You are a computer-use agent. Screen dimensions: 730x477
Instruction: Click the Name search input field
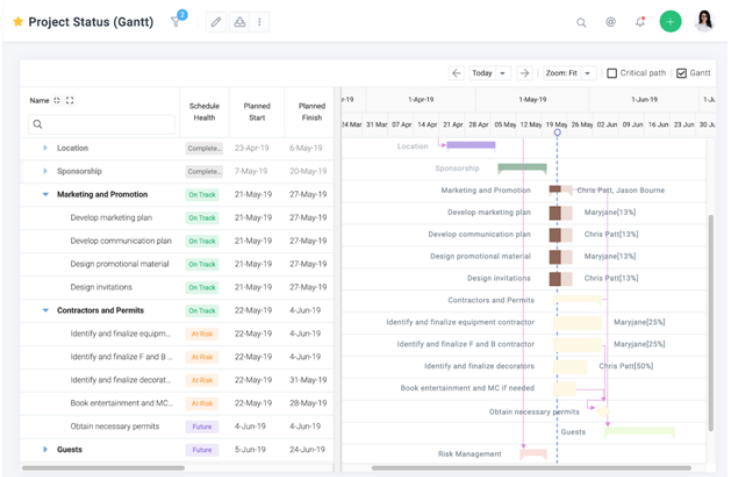[102, 125]
